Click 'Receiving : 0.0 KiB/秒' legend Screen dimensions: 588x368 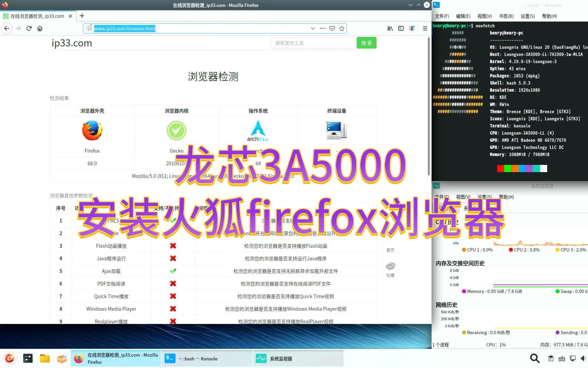point(486,333)
